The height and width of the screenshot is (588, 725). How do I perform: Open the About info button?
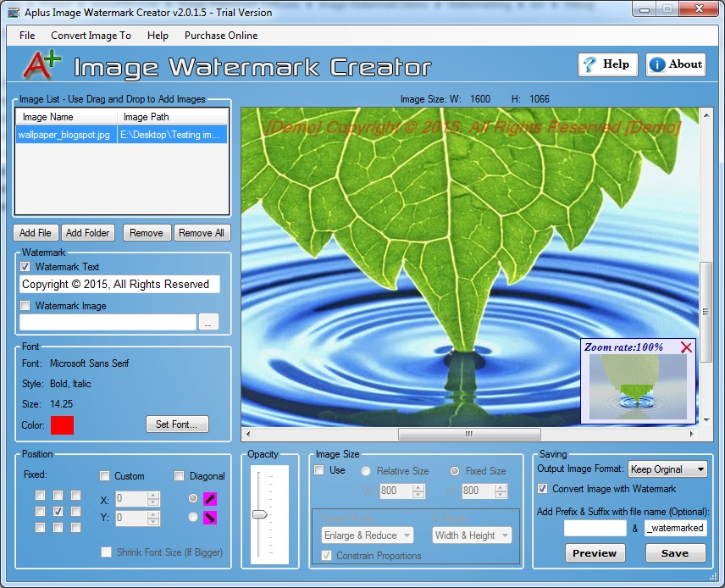tap(676, 64)
